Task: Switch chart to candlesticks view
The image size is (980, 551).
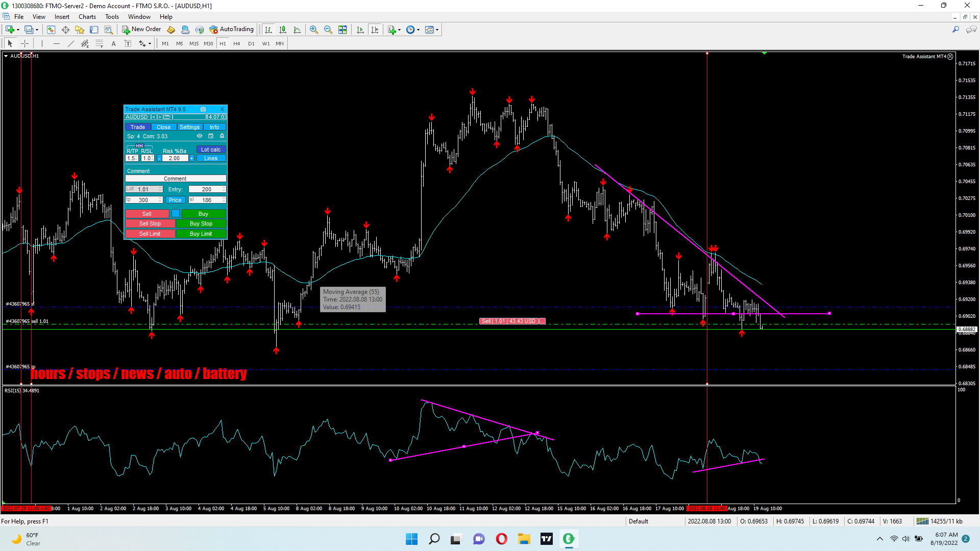Action: tap(283, 30)
